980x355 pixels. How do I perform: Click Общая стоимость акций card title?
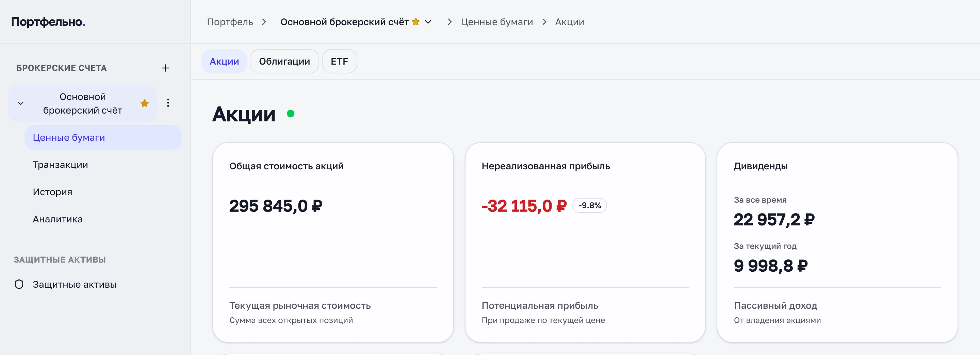pos(287,166)
